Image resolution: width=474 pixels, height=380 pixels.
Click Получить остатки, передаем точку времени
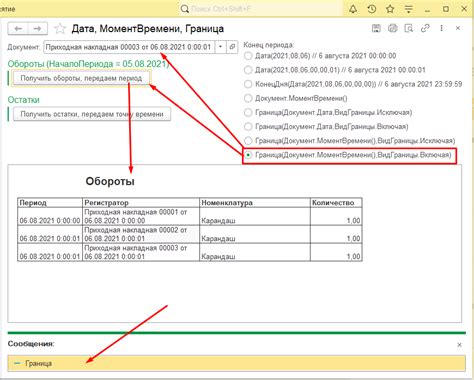92,114
